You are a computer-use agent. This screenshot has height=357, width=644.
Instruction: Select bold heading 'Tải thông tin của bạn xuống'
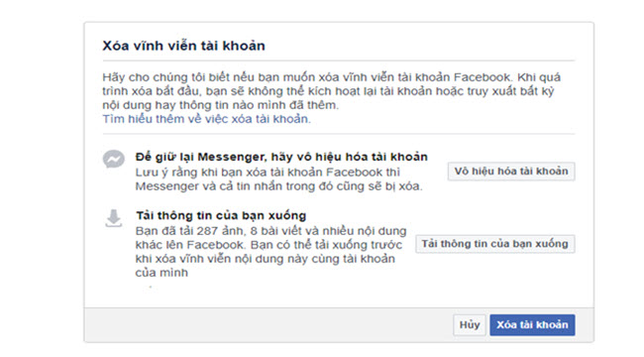point(221,215)
